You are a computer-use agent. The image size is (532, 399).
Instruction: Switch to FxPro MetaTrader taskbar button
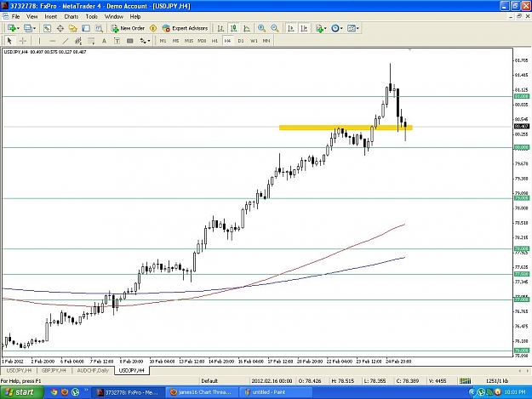coord(129,392)
